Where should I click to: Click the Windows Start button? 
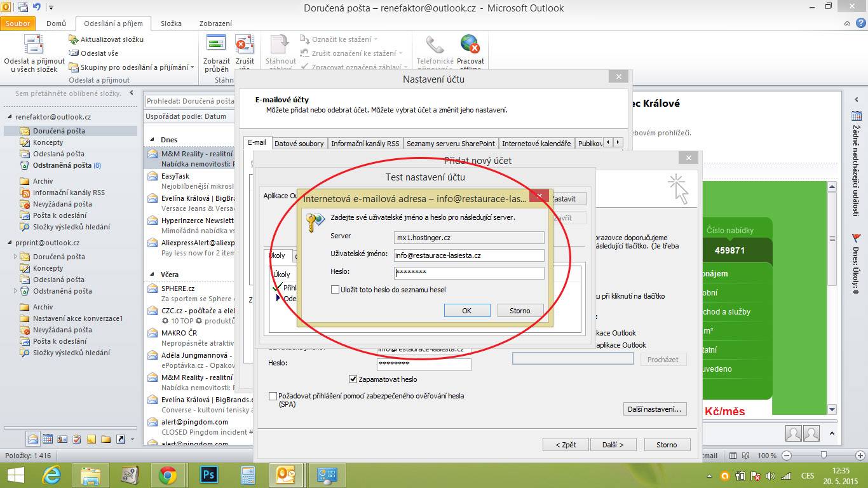pos(15,475)
